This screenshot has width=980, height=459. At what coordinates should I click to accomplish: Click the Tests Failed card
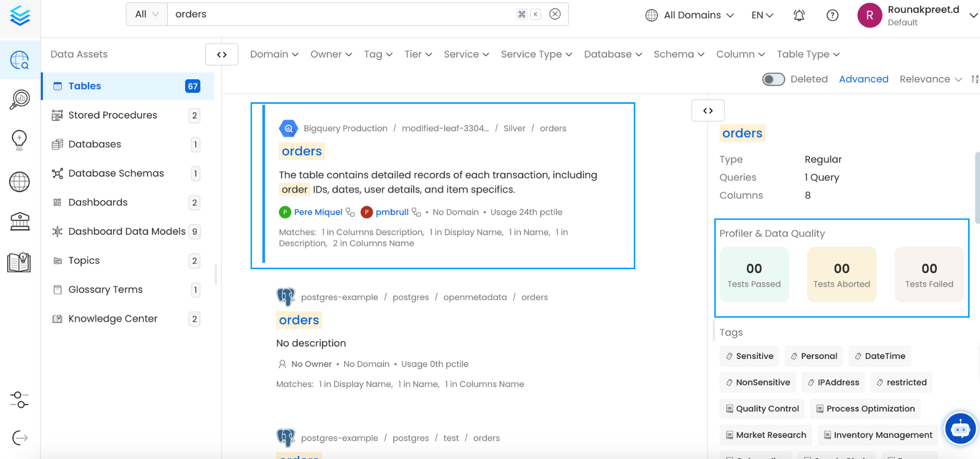click(929, 274)
